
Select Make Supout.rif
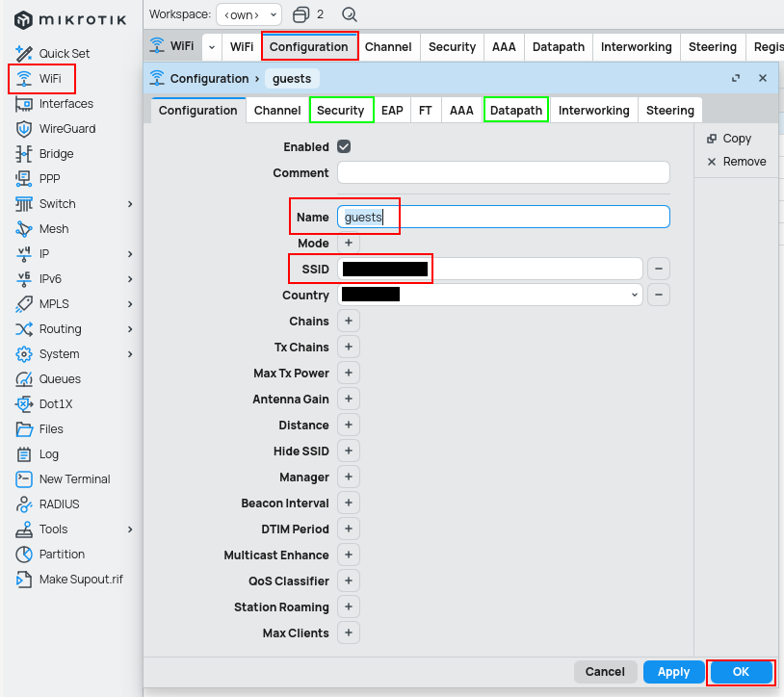tap(69, 580)
